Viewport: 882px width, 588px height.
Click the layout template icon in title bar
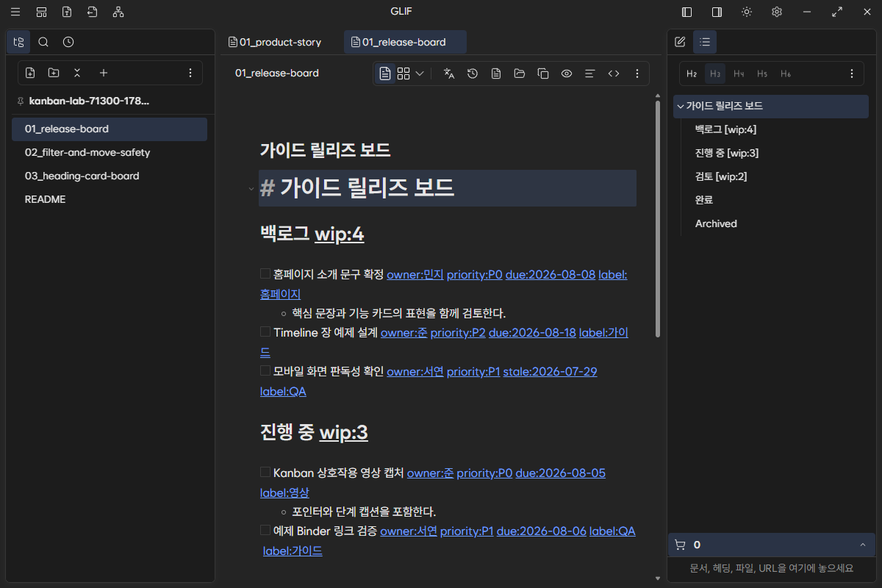click(x=42, y=12)
